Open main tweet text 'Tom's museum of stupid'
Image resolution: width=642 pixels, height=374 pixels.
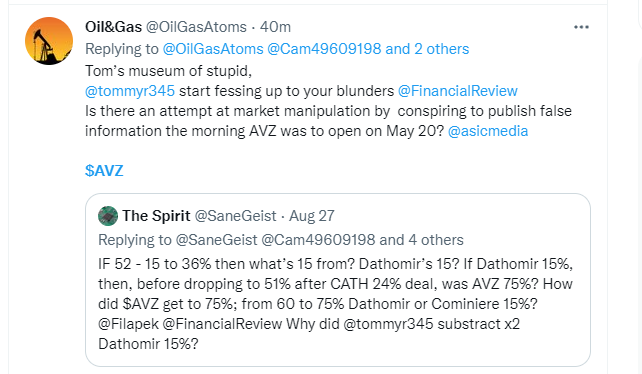(168, 71)
